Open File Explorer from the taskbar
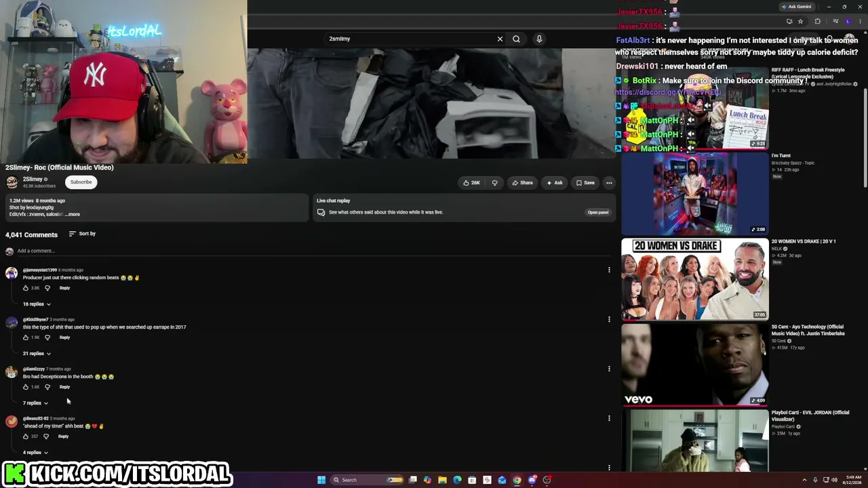 coord(442,480)
